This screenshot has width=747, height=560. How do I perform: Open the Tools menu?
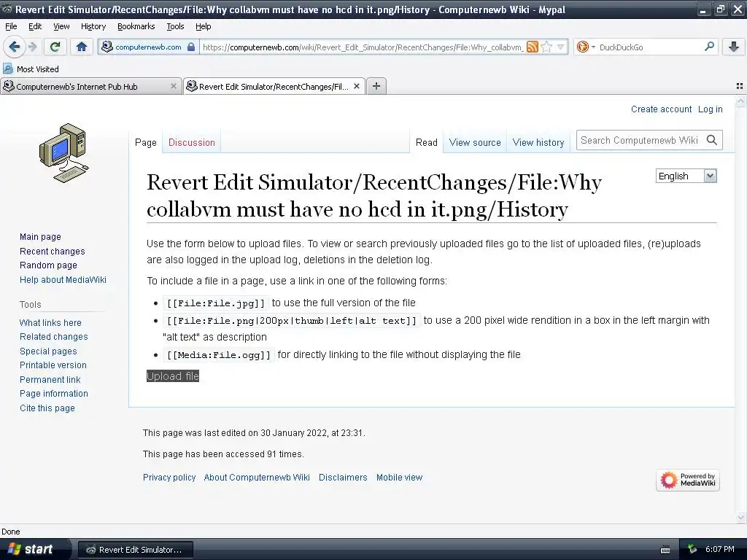click(175, 26)
